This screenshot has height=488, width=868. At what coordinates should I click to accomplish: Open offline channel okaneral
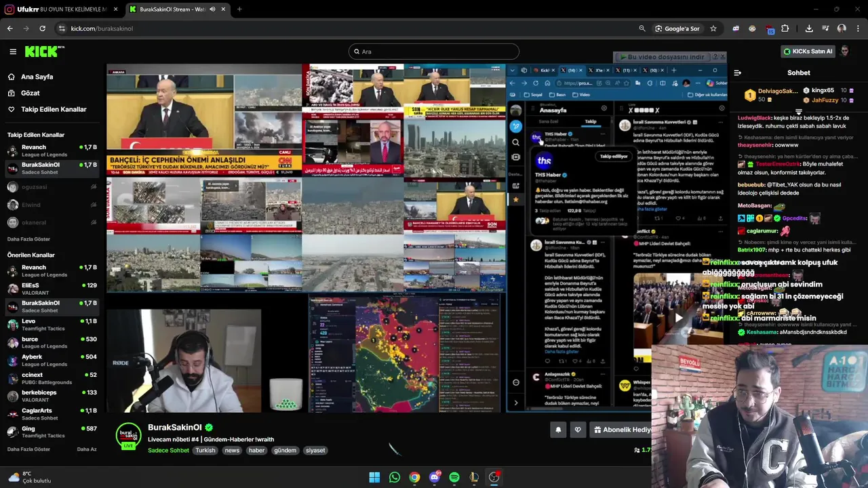(x=52, y=222)
